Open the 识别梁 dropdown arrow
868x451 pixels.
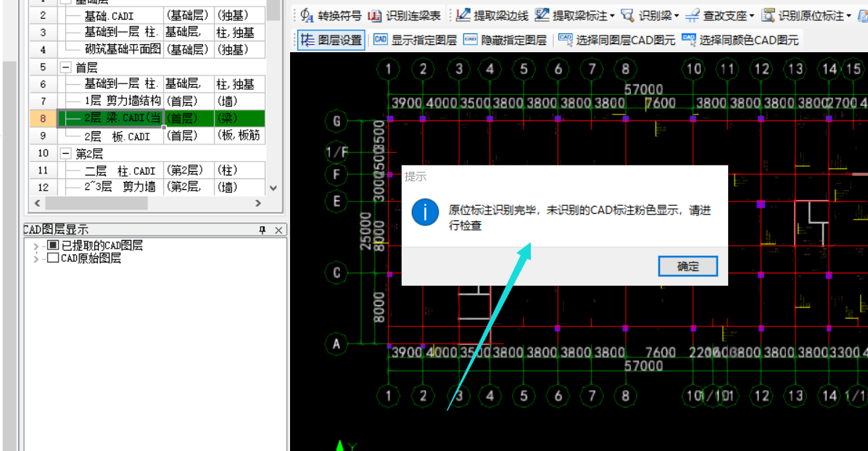pos(677,16)
